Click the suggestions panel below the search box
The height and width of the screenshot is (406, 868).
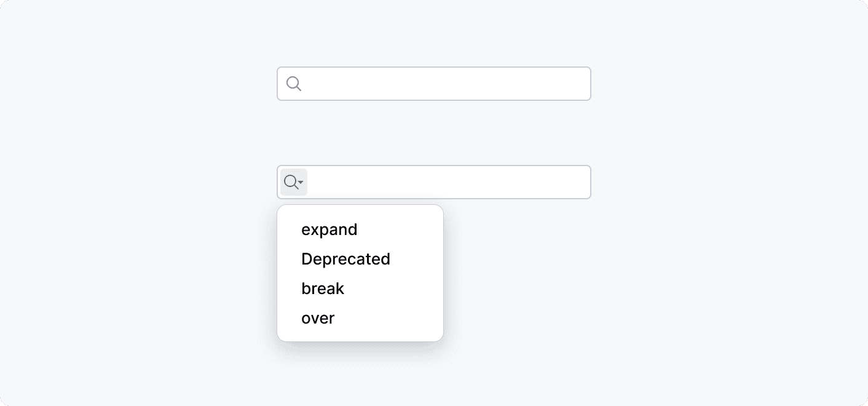(x=360, y=273)
